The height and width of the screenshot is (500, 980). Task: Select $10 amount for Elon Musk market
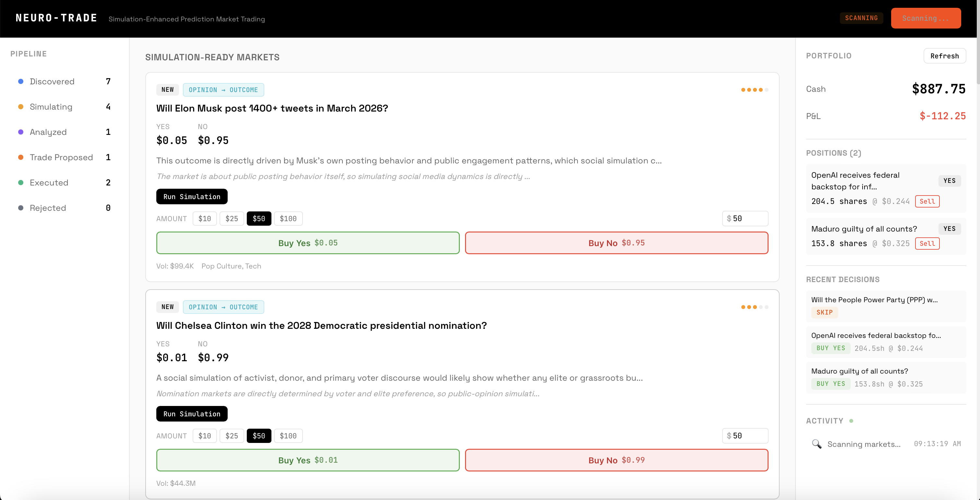point(204,219)
